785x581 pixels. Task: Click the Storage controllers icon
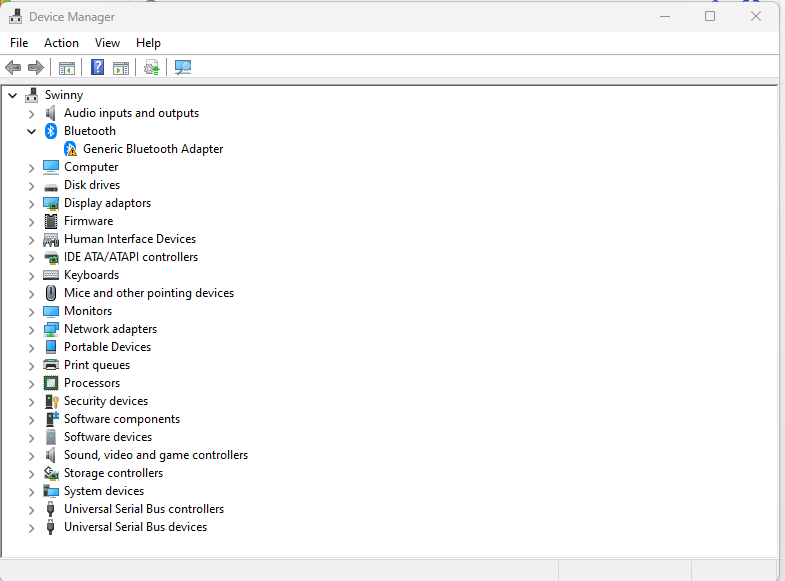coord(51,473)
